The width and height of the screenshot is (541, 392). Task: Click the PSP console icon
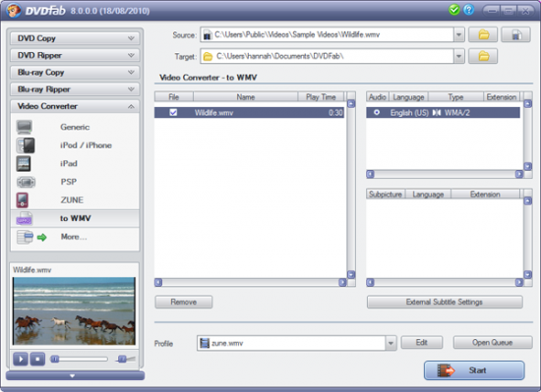[x=26, y=182]
